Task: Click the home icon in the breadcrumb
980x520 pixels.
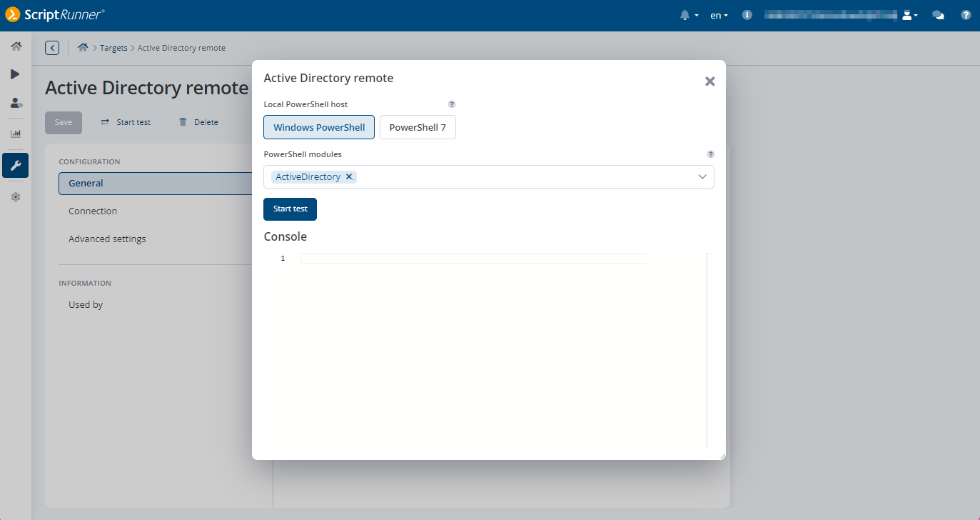Action: pyautogui.click(x=84, y=48)
